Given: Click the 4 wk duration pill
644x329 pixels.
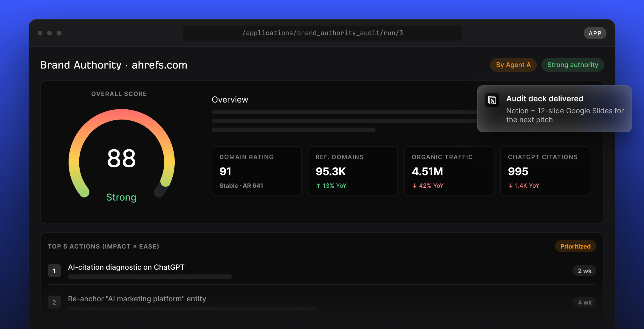Looking at the screenshot, I should (584, 302).
